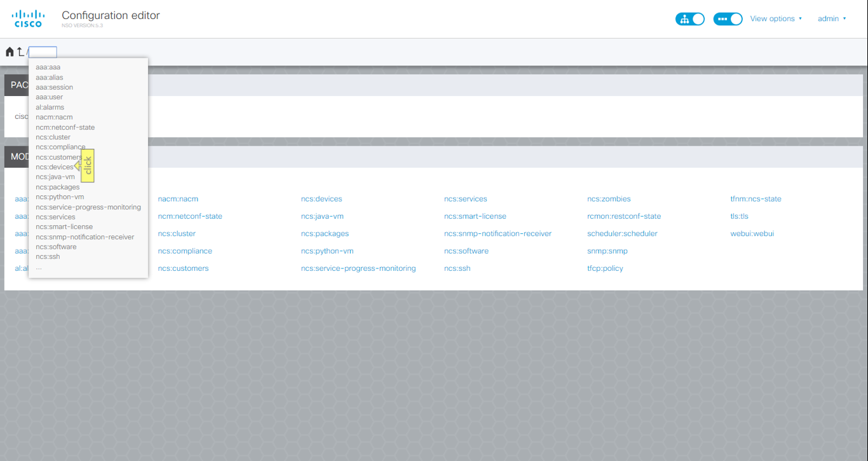The width and height of the screenshot is (868, 461).
Task: Pick ncs:packages in the dropdown list
Action: click(x=58, y=187)
